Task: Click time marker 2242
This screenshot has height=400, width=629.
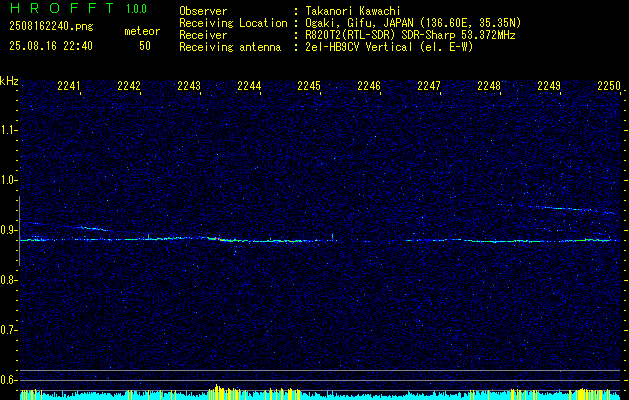Action: pyautogui.click(x=129, y=86)
